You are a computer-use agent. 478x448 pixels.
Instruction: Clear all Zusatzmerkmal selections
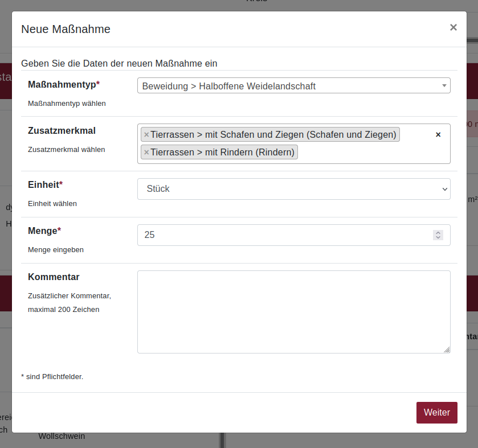coord(438,135)
